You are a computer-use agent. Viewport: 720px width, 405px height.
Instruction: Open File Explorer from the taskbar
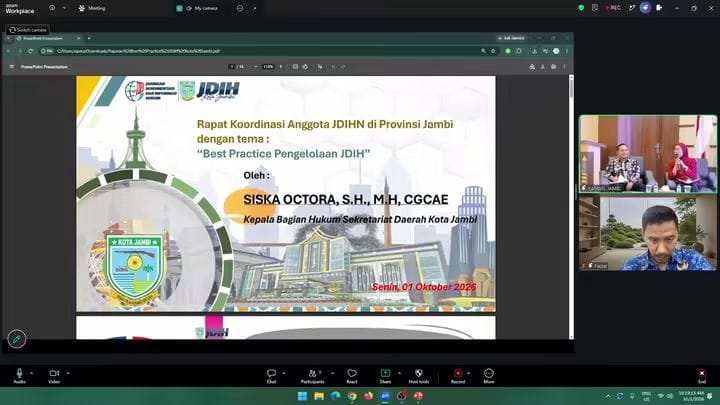point(319,396)
